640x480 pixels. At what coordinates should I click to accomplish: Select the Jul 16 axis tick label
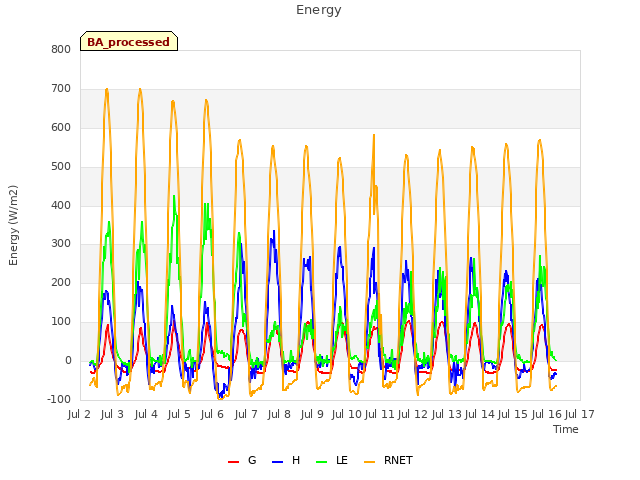(547, 414)
